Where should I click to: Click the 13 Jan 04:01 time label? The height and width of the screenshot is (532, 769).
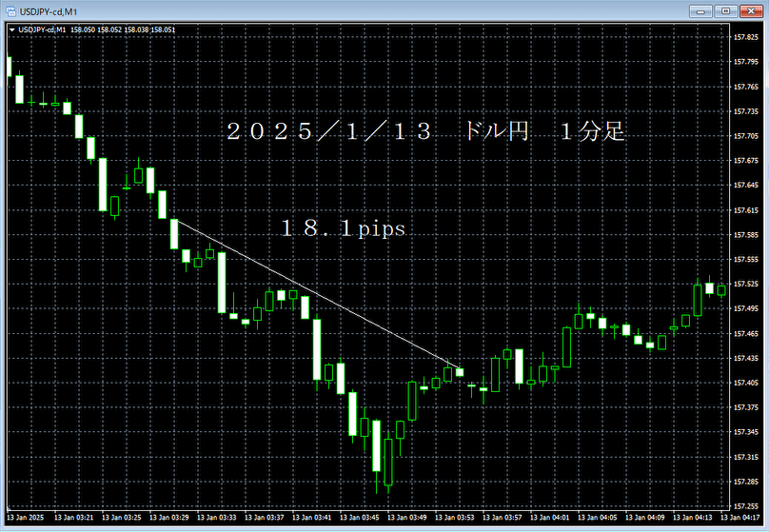[549, 518]
